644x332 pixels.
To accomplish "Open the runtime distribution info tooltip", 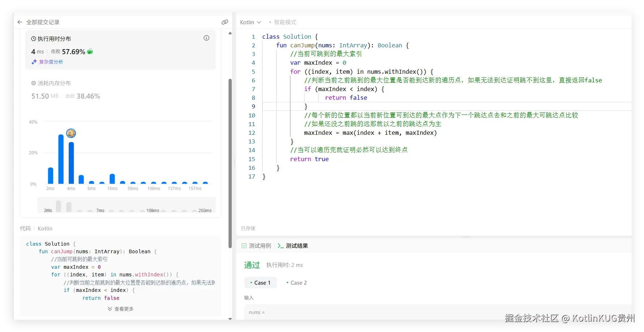I will coord(206,38).
